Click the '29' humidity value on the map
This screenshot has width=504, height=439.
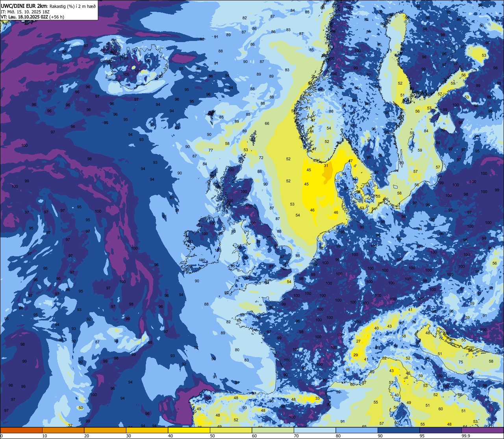356,355
